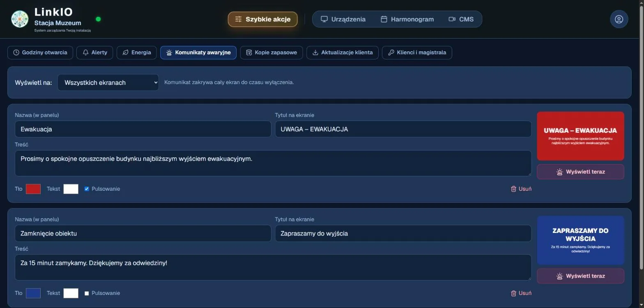Viewport: 644px width, 308px height.
Task: Click the blue Zapraszamy do wyjścia preview
Action: tap(580, 240)
